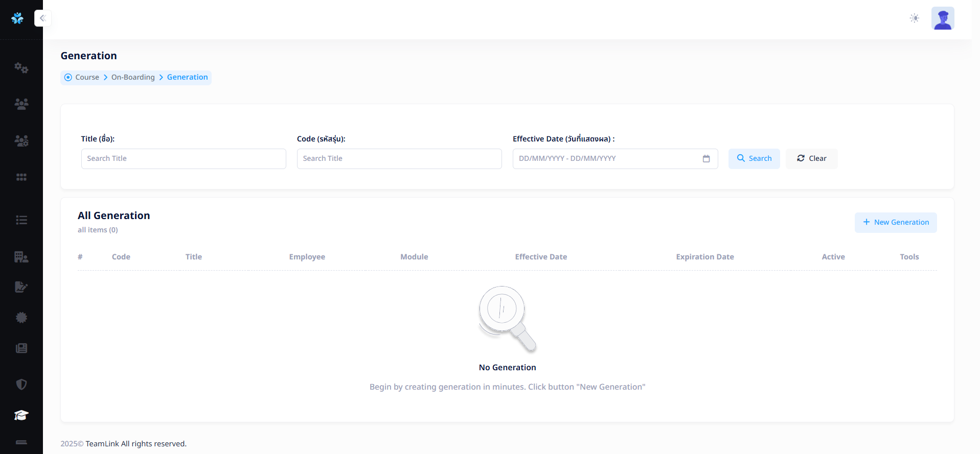
Task: Focus the Code search input field
Action: click(399, 159)
